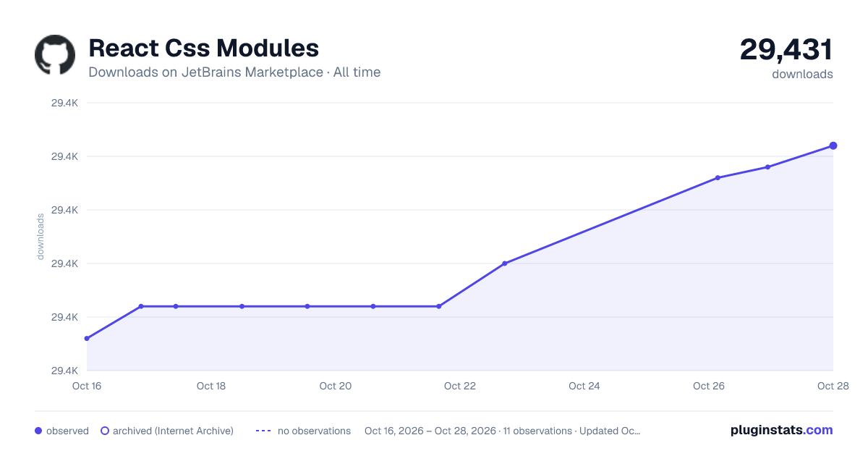This screenshot has width=868, height=456.
Task: Click the Oct 24 x-axis label
Action: [584, 386]
